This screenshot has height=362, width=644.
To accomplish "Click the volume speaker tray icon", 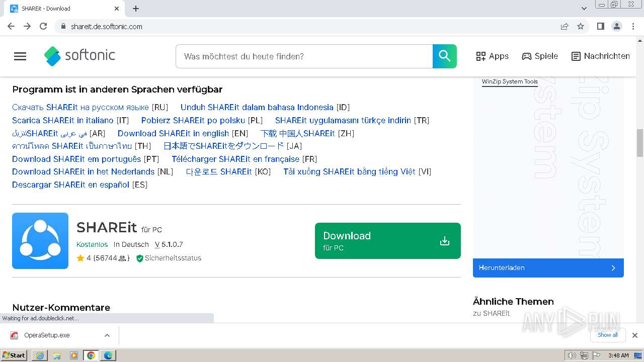I will [572, 355].
